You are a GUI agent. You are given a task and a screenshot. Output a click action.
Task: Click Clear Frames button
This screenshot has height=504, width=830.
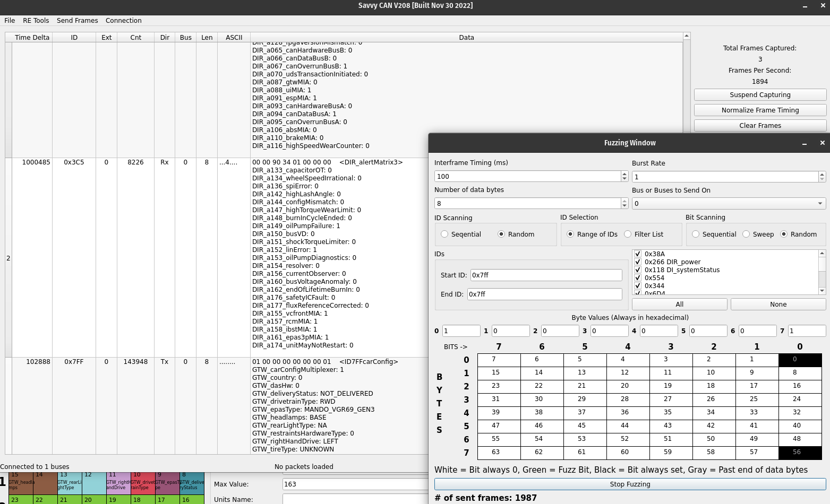click(760, 126)
